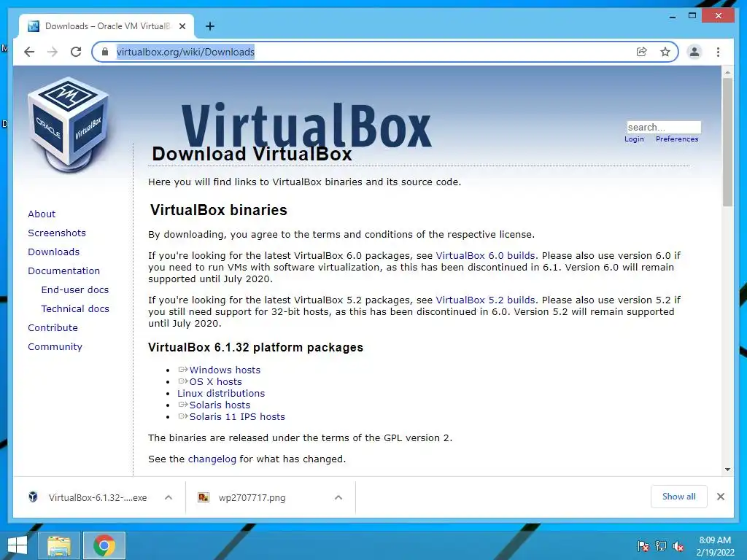Image resolution: width=747 pixels, height=560 pixels.
Task: Click the wp2707717.png image file icon
Action: tap(204, 497)
